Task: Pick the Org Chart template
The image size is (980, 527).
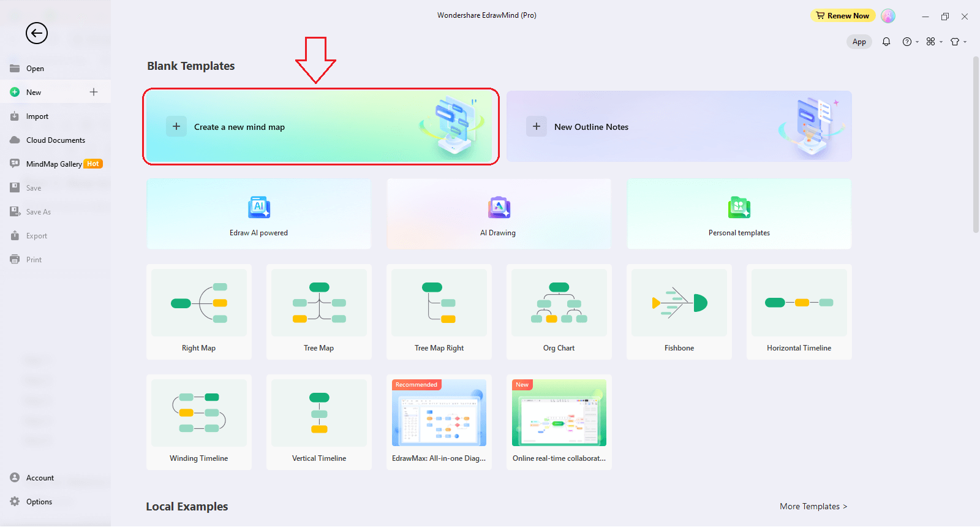Action: pyautogui.click(x=559, y=312)
